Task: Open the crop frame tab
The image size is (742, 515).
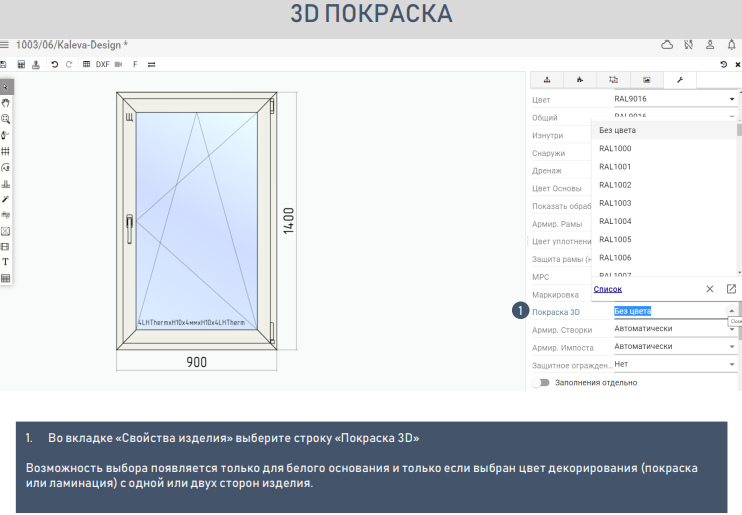Action: [x=613, y=80]
